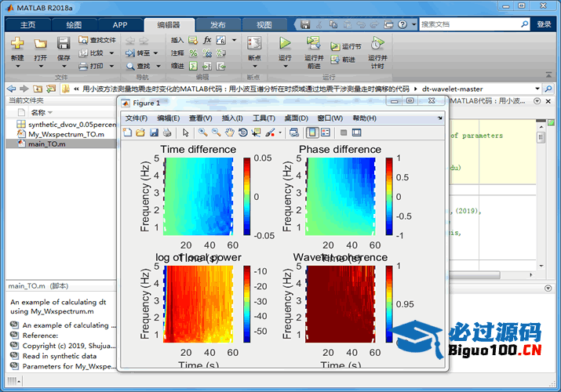Click the Time difference colorbar
Image resolution: width=561 pixels, height=392 pixels.
tap(247, 196)
